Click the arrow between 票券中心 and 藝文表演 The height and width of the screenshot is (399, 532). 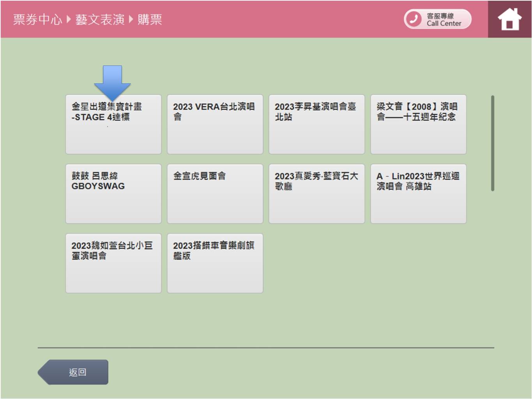tap(69, 19)
